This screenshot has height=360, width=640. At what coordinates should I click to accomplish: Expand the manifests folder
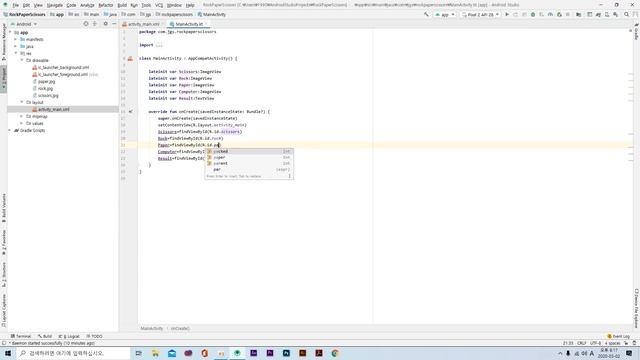16,40
